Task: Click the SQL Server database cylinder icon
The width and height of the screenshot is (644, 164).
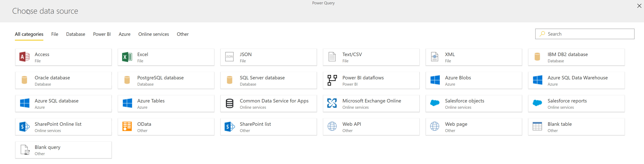Action: pos(229,80)
